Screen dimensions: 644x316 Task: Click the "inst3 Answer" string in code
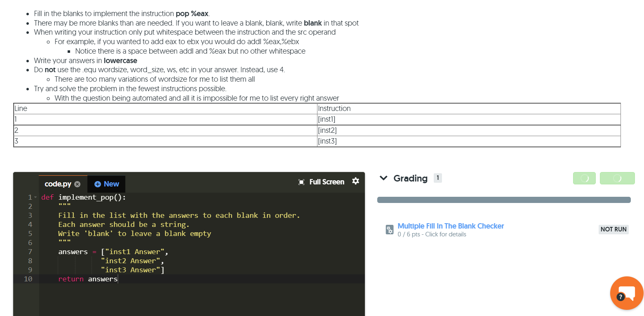coord(131,270)
